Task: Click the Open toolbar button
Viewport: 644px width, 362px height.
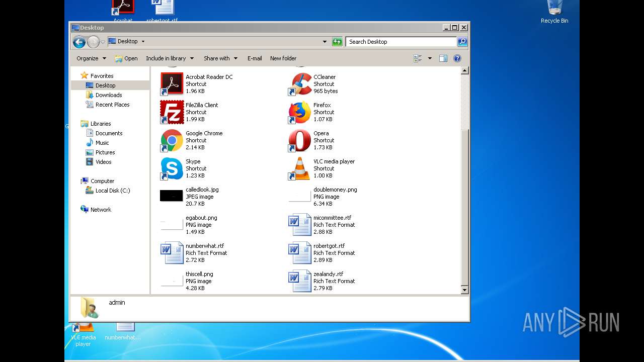Action: (126, 58)
